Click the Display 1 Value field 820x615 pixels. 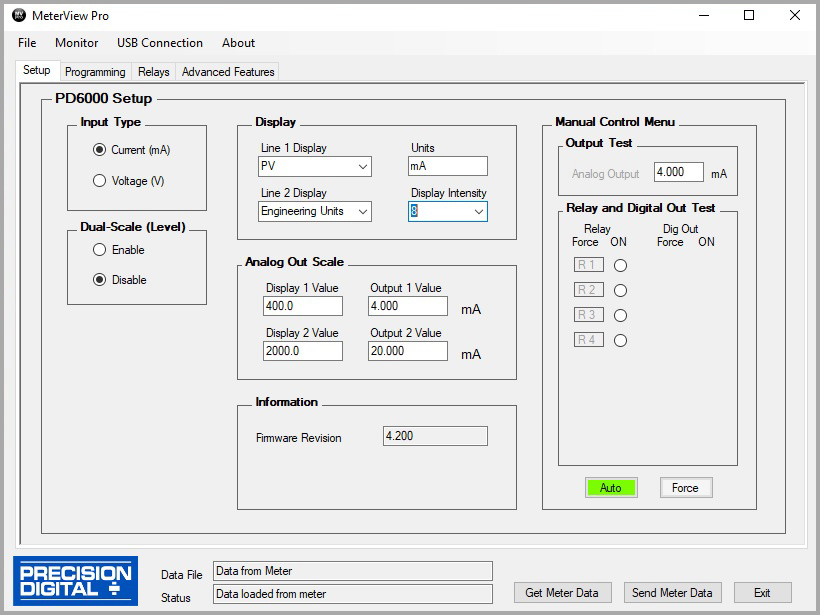click(x=303, y=306)
